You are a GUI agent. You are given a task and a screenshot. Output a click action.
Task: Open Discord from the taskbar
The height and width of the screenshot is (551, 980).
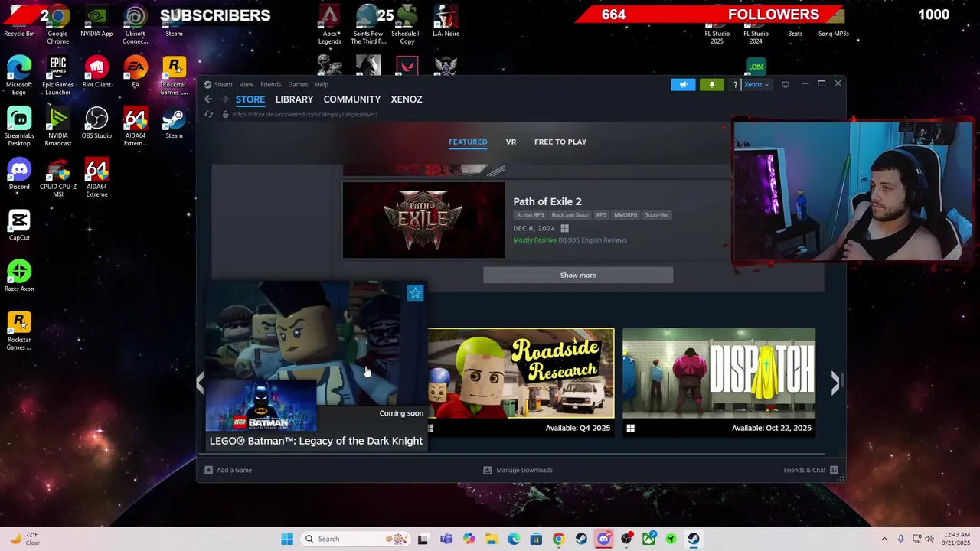coord(603,539)
